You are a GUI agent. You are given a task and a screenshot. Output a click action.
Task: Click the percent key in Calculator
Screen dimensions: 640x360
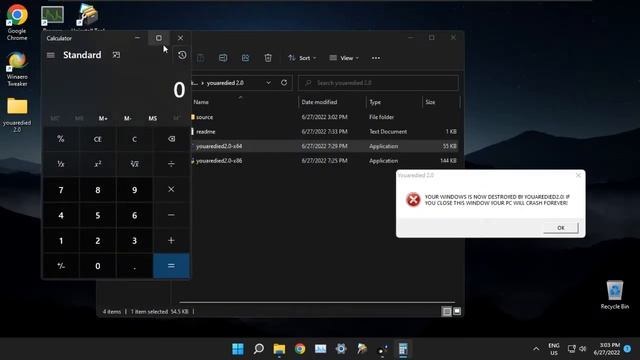pos(61,139)
